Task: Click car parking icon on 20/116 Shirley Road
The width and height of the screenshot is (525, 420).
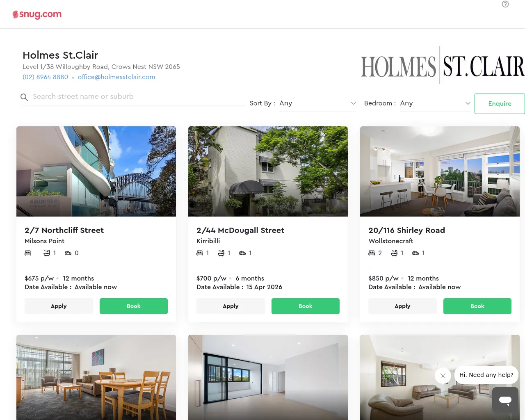Action: tap(415, 253)
